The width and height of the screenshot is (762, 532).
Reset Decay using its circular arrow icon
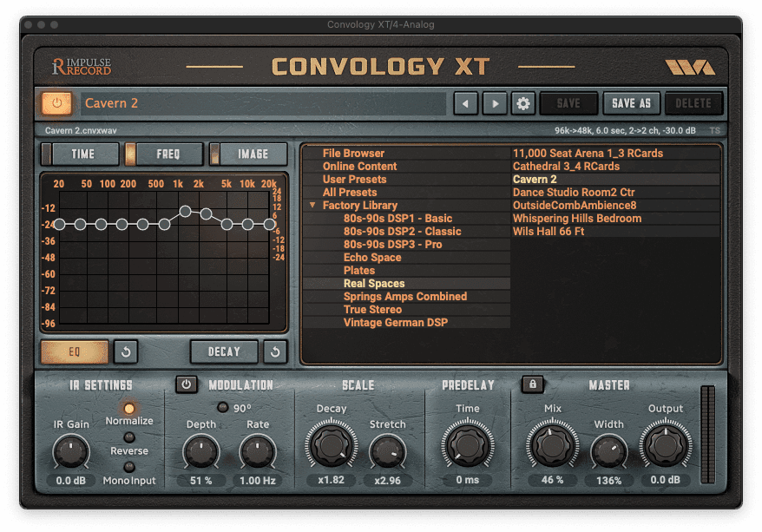tap(273, 351)
